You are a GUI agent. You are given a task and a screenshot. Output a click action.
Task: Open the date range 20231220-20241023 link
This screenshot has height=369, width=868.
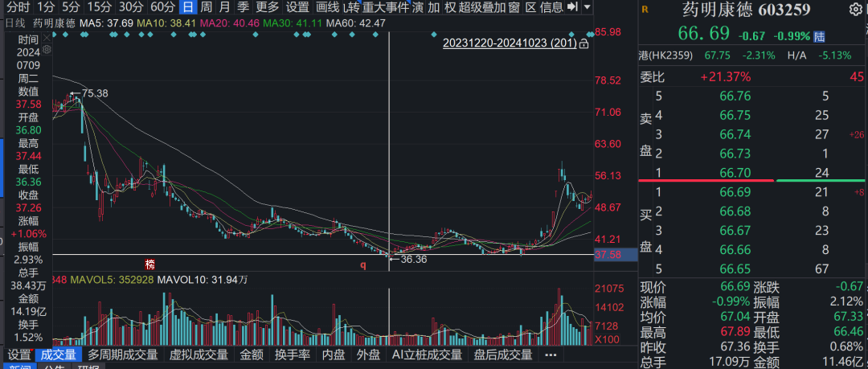[x=510, y=43]
